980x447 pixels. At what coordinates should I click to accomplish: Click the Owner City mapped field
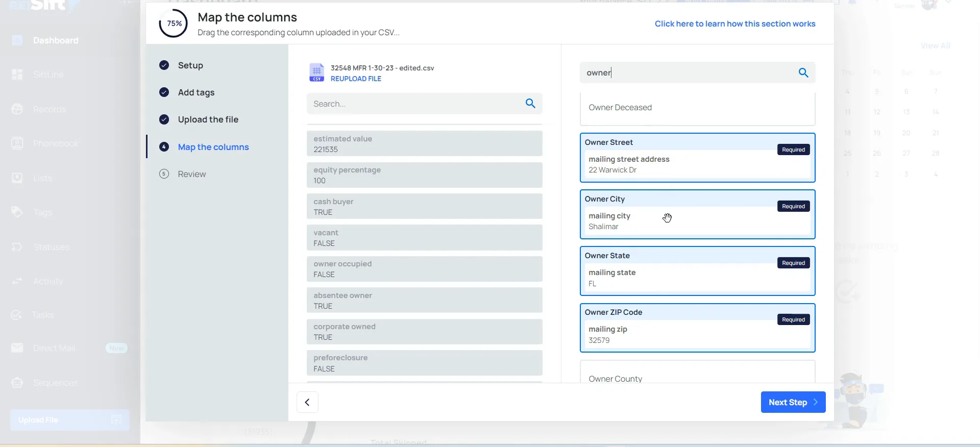pos(697,214)
